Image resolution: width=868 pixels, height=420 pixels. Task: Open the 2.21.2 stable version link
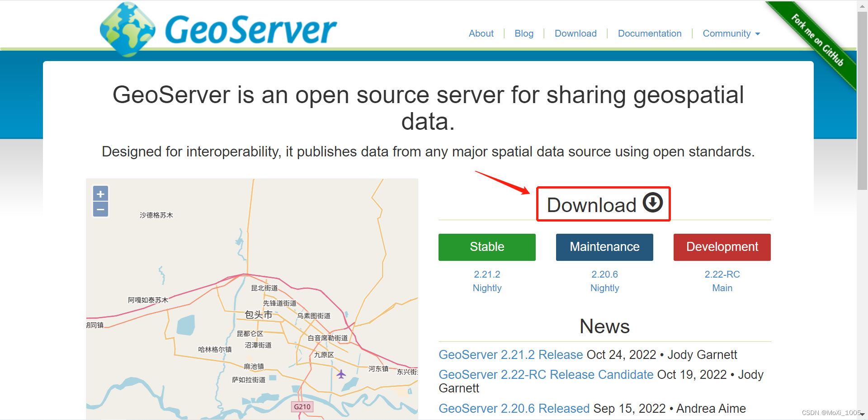click(487, 274)
